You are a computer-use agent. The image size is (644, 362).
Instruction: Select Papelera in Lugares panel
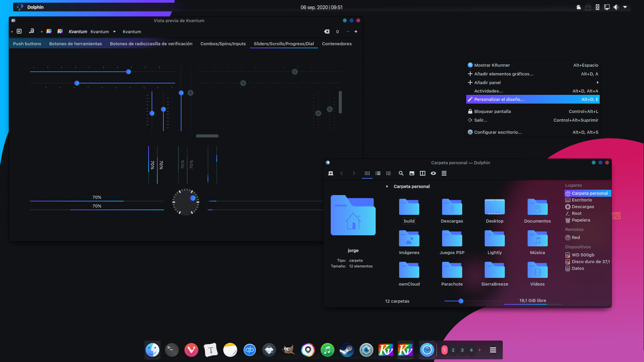[x=588, y=220]
